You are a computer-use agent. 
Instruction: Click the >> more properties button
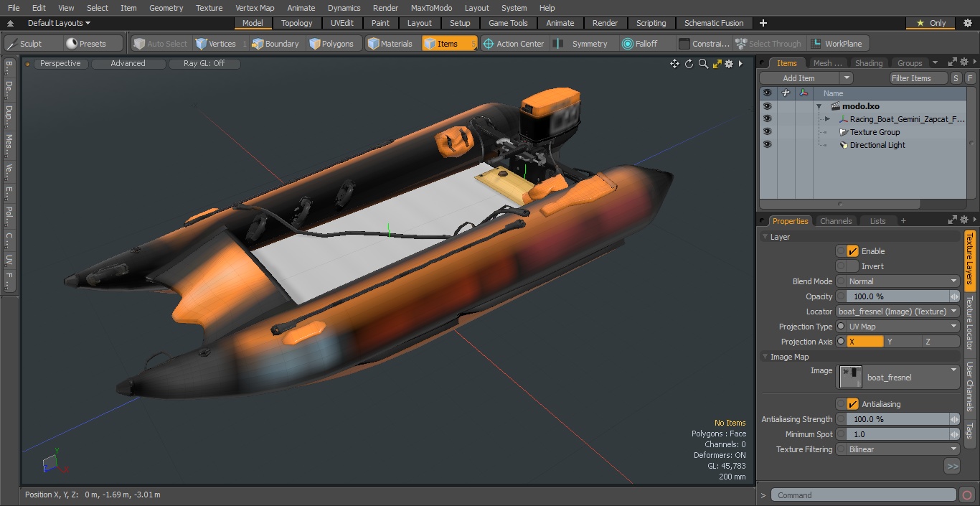[952, 466]
